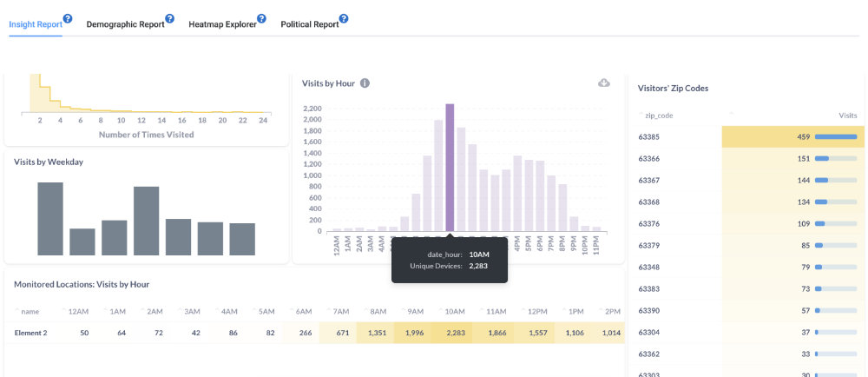Click help icon next to Insight Report
The height and width of the screenshot is (377, 868).
[x=68, y=18]
